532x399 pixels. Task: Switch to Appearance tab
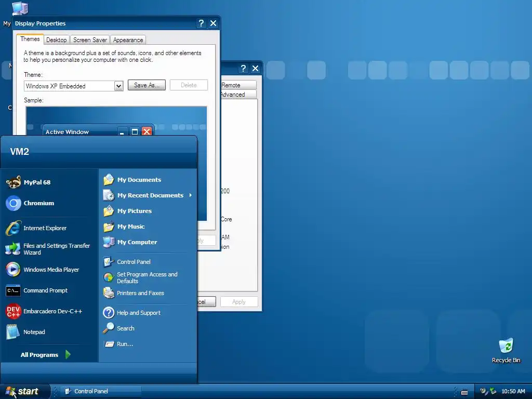[128, 40]
